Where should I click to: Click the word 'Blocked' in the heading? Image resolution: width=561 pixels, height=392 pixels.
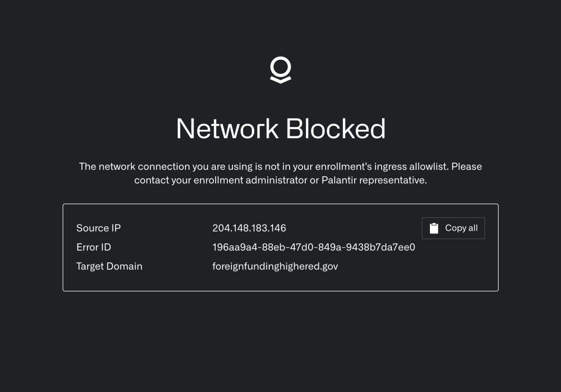335,128
